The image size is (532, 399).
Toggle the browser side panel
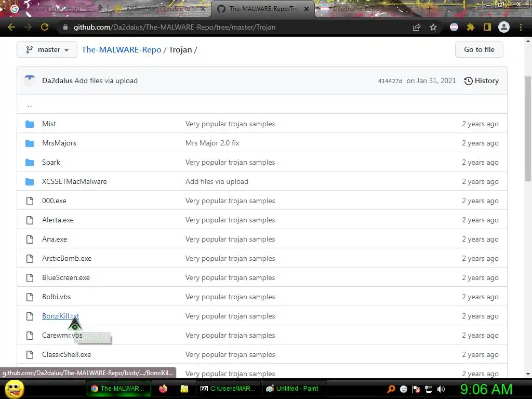click(487, 27)
